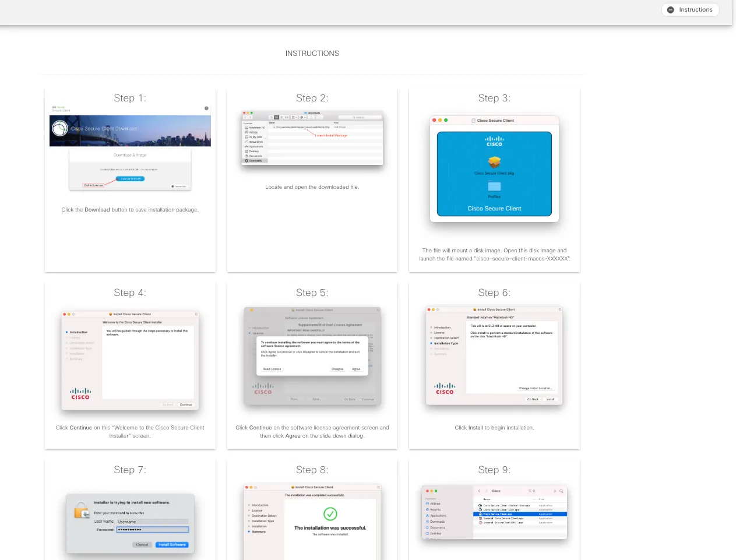The width and height of the screenshot is (736, 560).
Task: Click the forward navigation chevron in the Cisco window
Action: tap(487, 491)
